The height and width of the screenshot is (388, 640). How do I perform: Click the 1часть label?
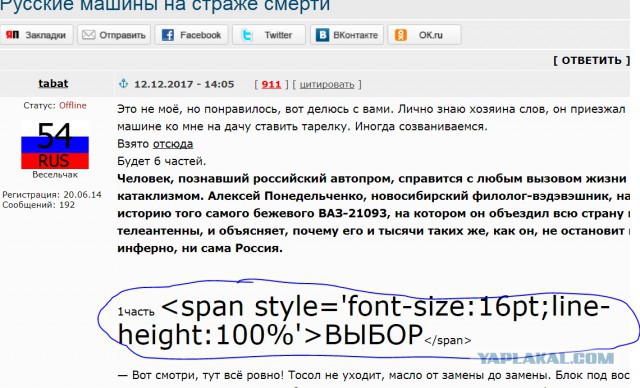(x=136, y=312)
